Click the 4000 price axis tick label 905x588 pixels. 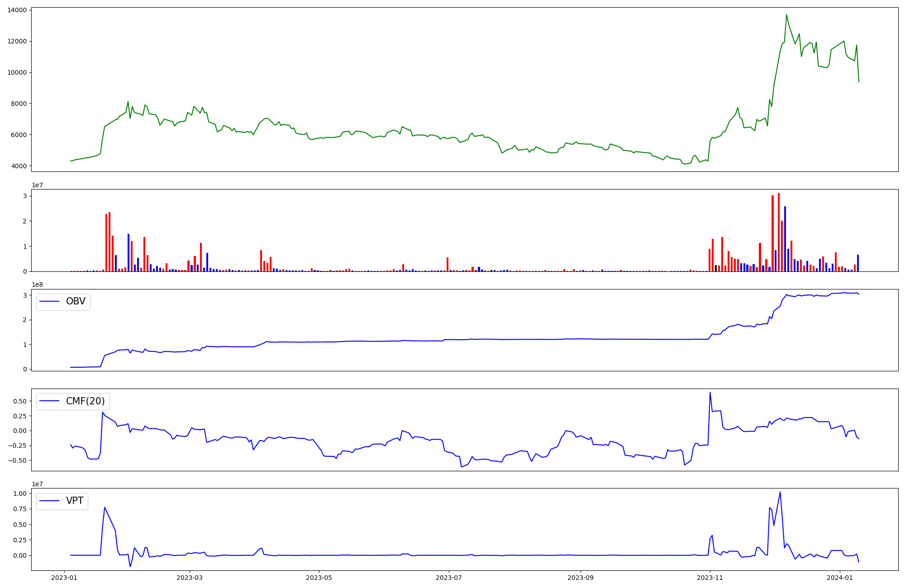19,166
